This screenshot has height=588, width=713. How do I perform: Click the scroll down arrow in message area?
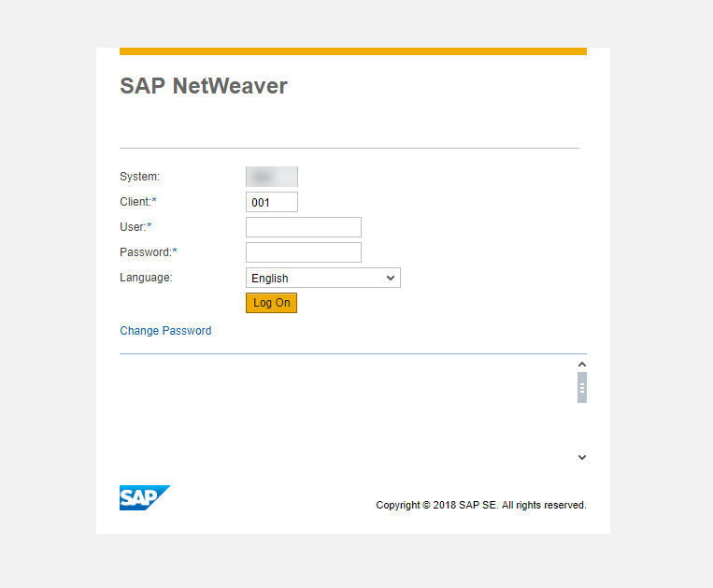click(x=582, y=457)
